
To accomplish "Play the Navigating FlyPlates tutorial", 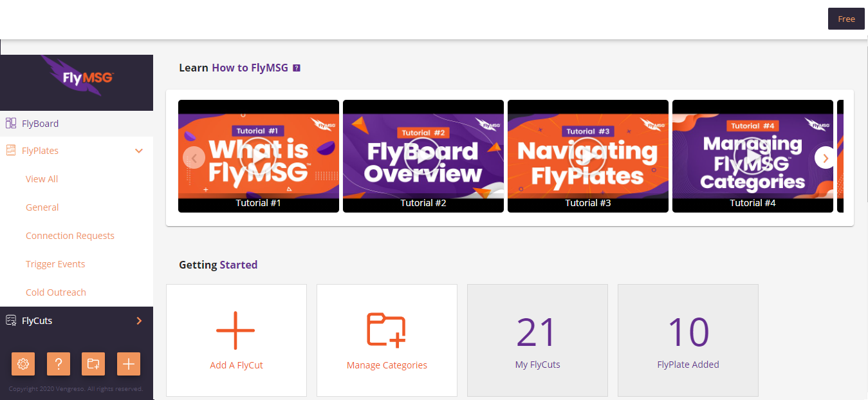I will click(x=587, y=156).
